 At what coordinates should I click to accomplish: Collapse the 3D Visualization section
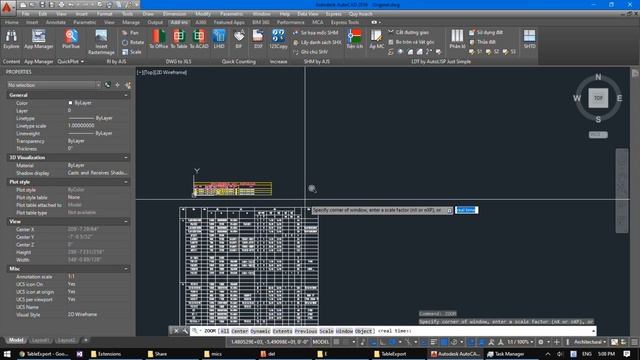(126, 158)
